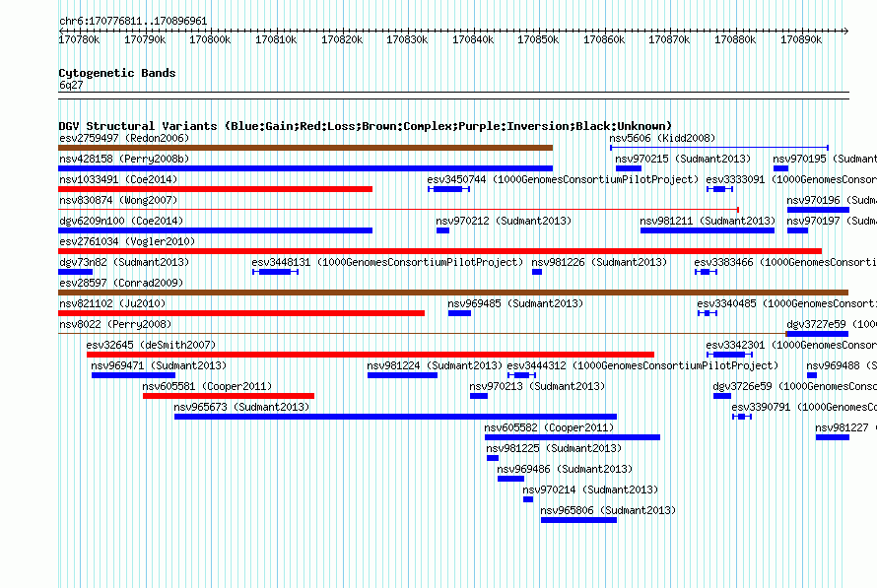Click the 170840k ruler position
This screenshot has height=588, width=877.
(x=473, y=39)
